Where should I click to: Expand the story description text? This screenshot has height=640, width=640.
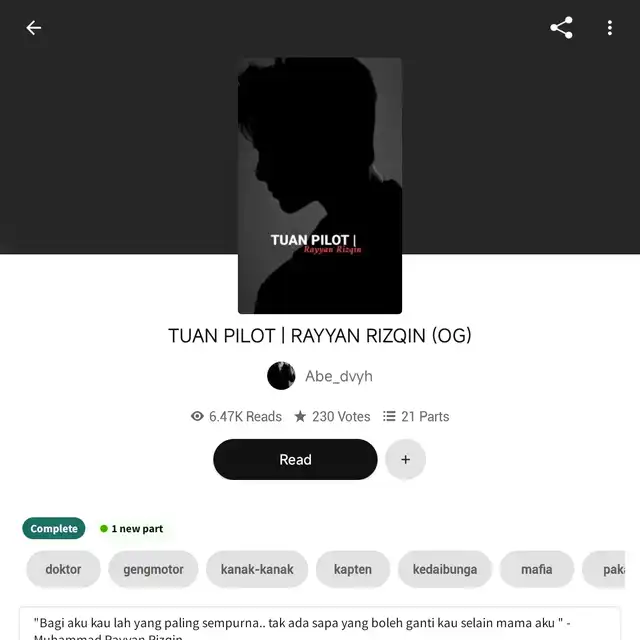pyautogui.click(x=320, y=625)
